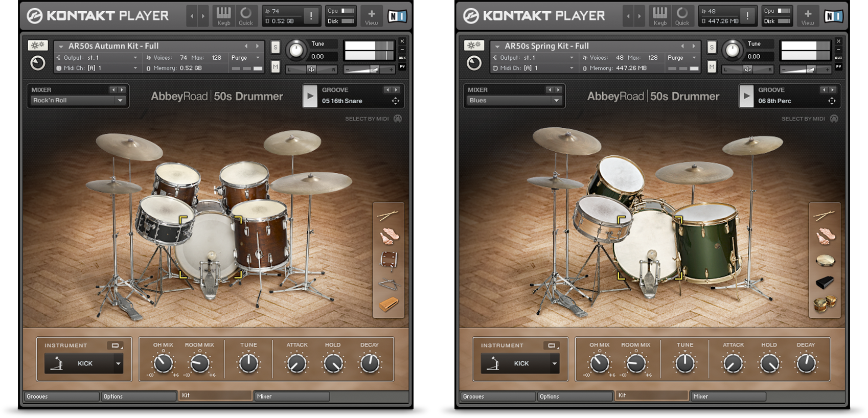
Task: Select the bongos icon in Spring Kit
Action: point(825,304)
